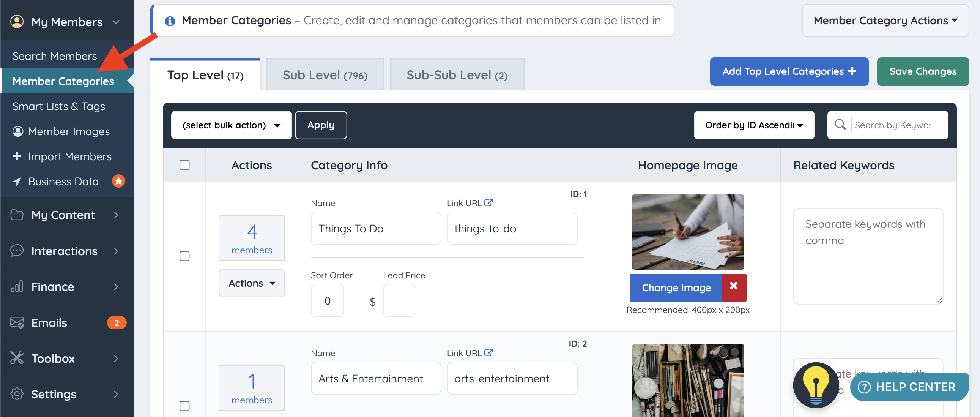Viewport: 980px width, 417px height.
Task: Expand Member Category Actions menu
Action: 885,21
